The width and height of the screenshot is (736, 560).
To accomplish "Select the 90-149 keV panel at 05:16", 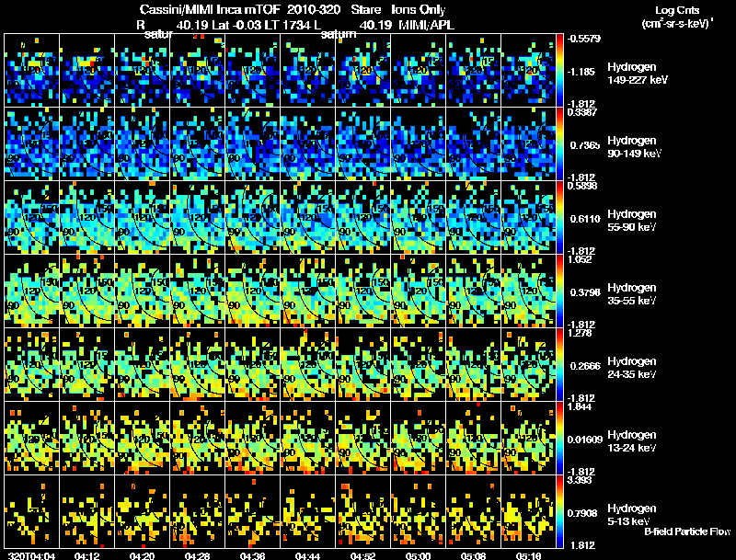I will pyautogui.click(x=528, y=144).
